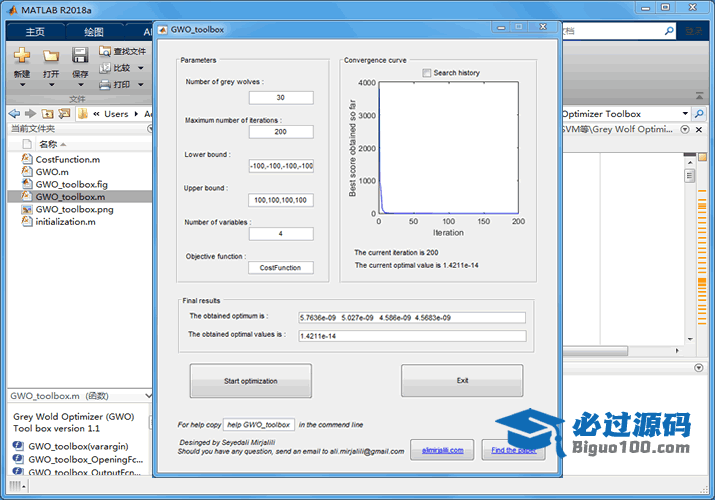Collapse the toolstrip with the minimize arrow
The height and width of the screenshot is (500, 715).
[x=699, y=96]
